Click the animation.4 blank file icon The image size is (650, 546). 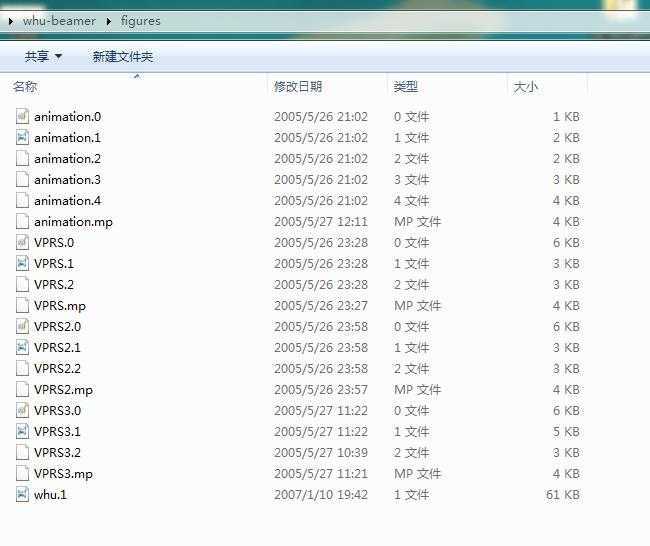[x=22, y=201]
